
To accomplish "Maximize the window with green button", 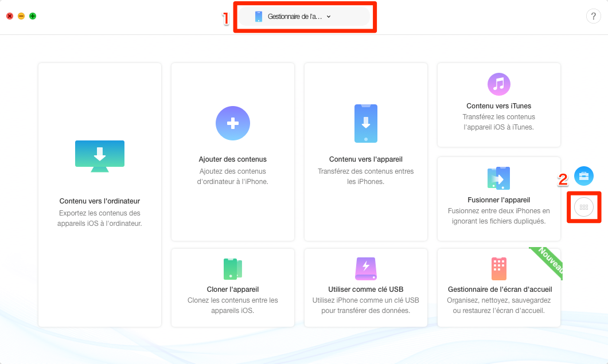I will click(x=33, y=16).
